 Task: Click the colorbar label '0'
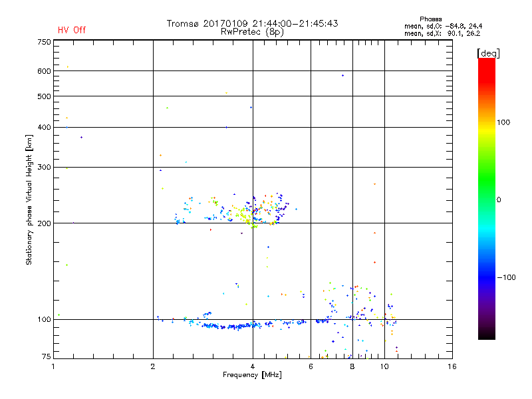point(499,200)
